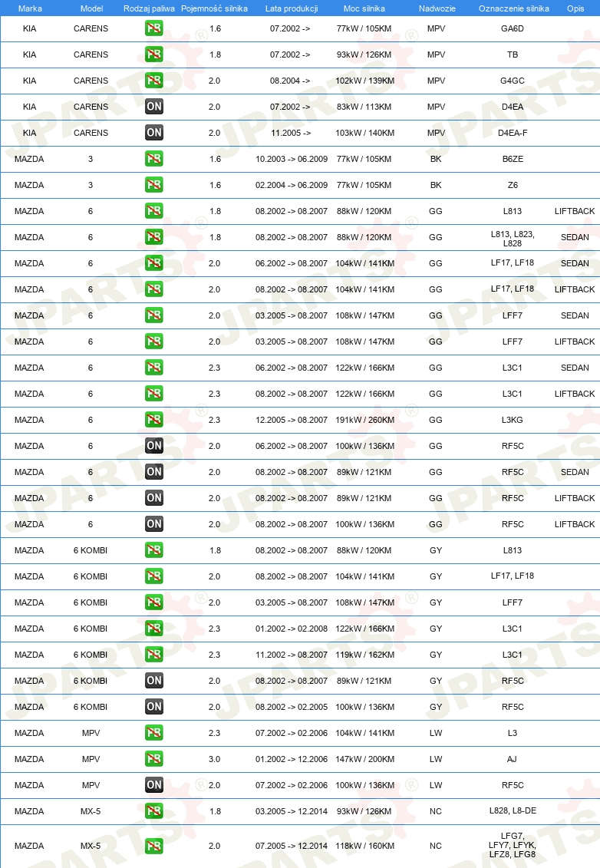
Task: Click the diesel ON icon in the Mazda 6 89kW LIFTBACK row
Action: (154, 498)
